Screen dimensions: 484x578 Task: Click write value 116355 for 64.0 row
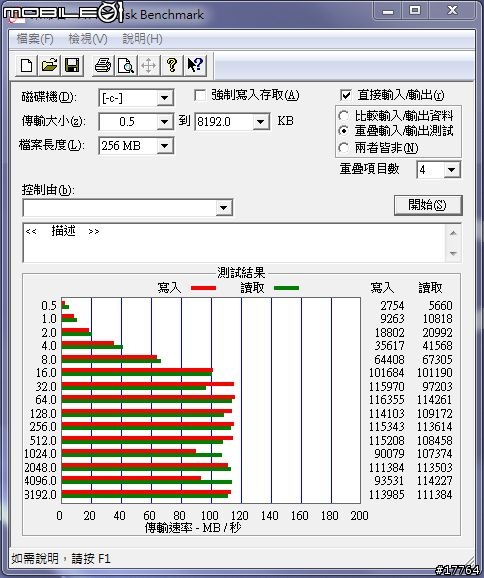[387, 400]
